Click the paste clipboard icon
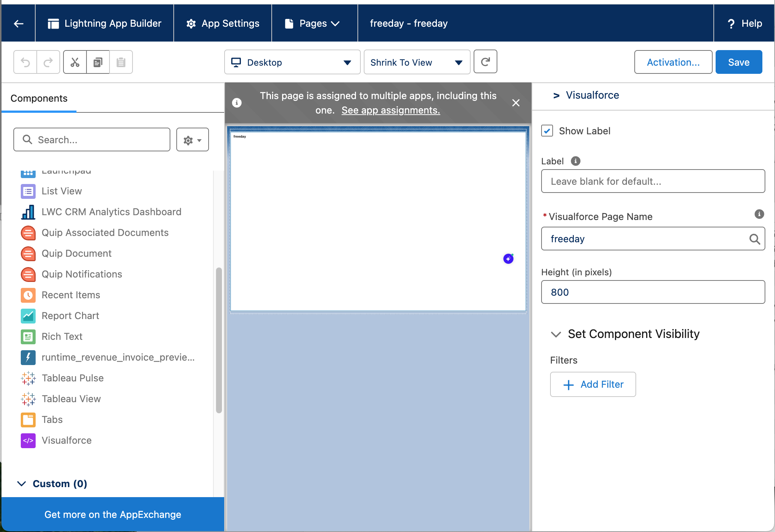 (x=121, y=62)
